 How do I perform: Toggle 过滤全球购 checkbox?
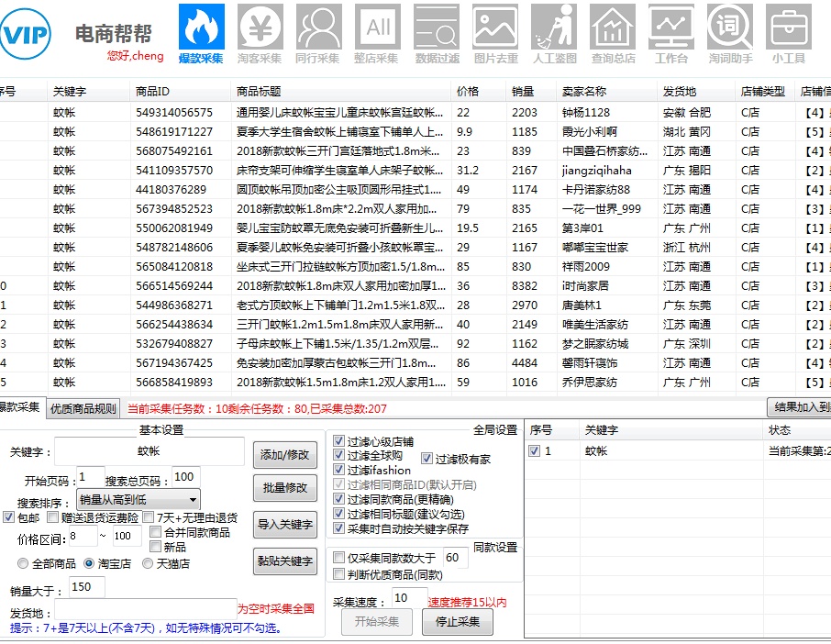point(339,455)
